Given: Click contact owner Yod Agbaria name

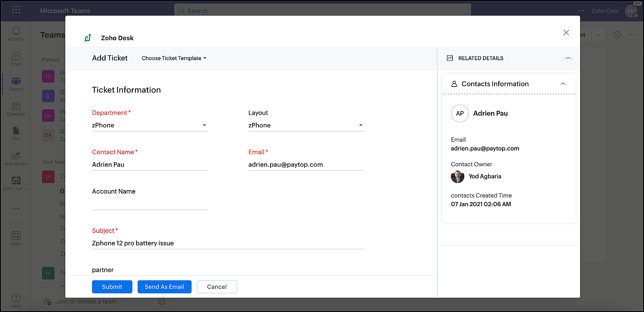Looking at the screenshot, I should tap(485, 176).
